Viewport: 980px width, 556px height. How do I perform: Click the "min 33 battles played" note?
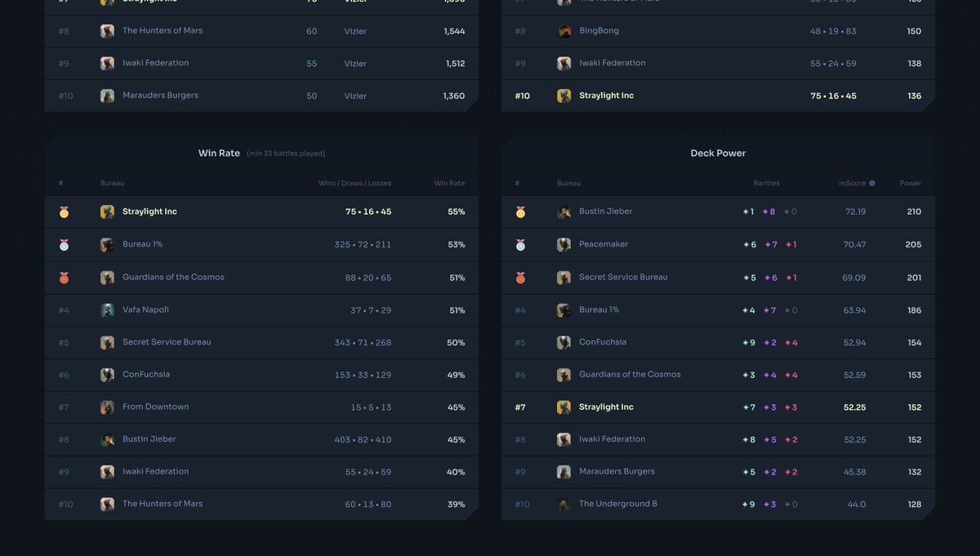point(286,153)
